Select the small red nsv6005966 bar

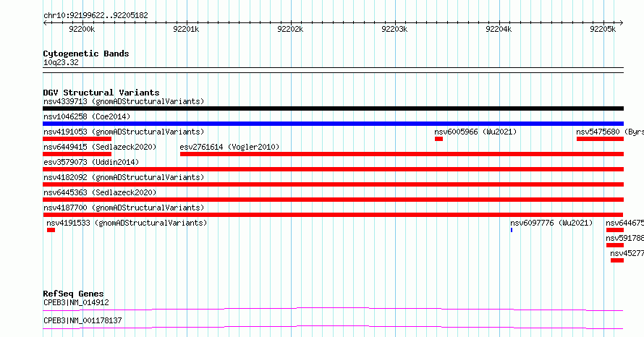(x=438, y=139)
